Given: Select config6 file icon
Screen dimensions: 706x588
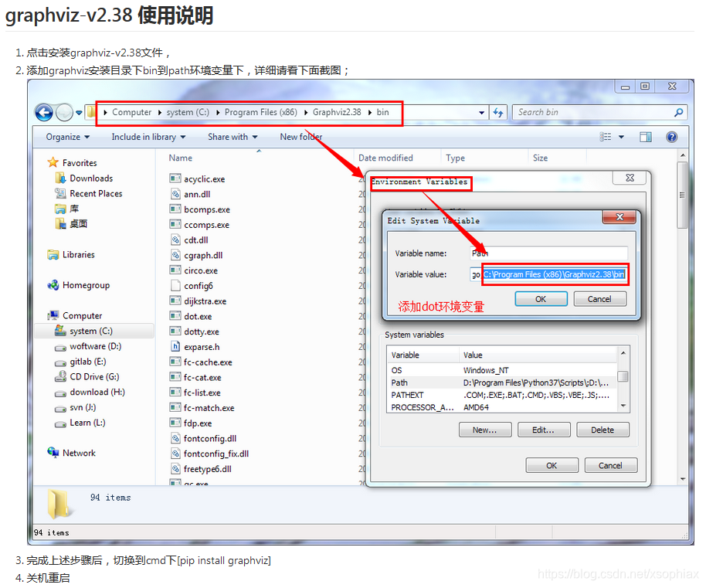Looking at the screenshot, I should click(x=175, y=285).
